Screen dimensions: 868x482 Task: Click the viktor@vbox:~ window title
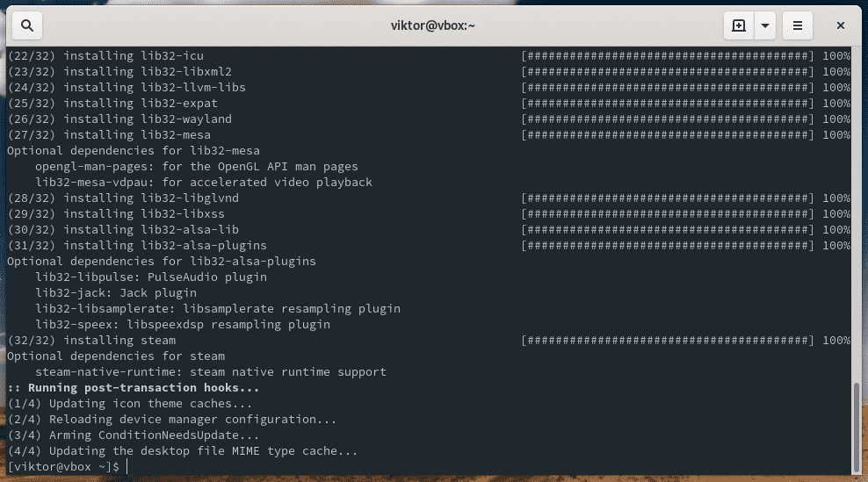click(433, 25)
